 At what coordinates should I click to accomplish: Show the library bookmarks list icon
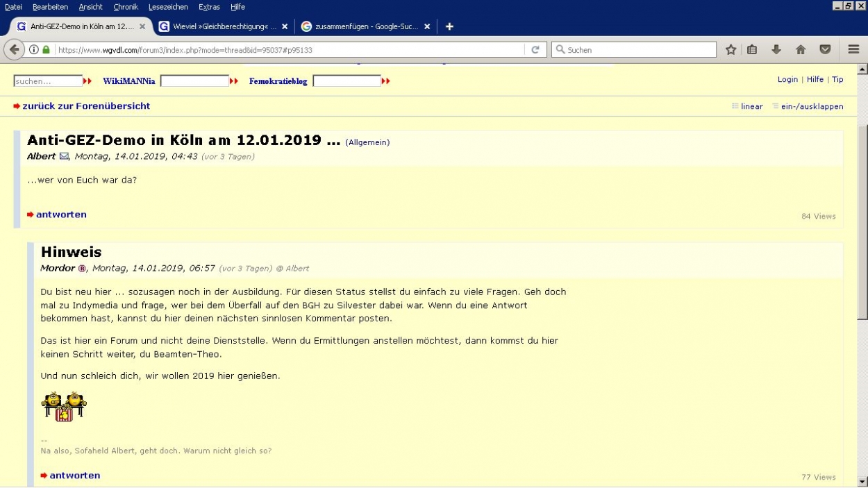752,50
